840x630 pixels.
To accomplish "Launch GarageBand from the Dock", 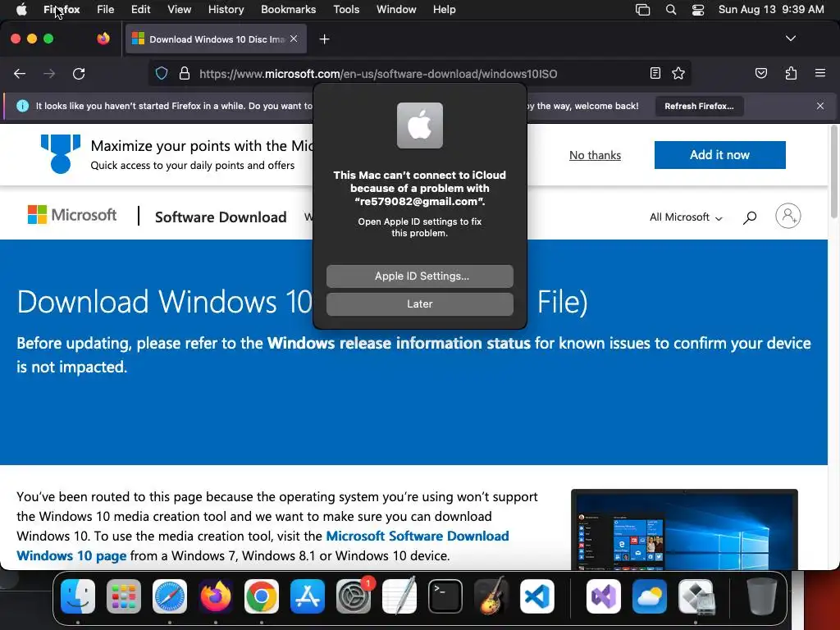I will pyautogui.click(x=491, y=596).
